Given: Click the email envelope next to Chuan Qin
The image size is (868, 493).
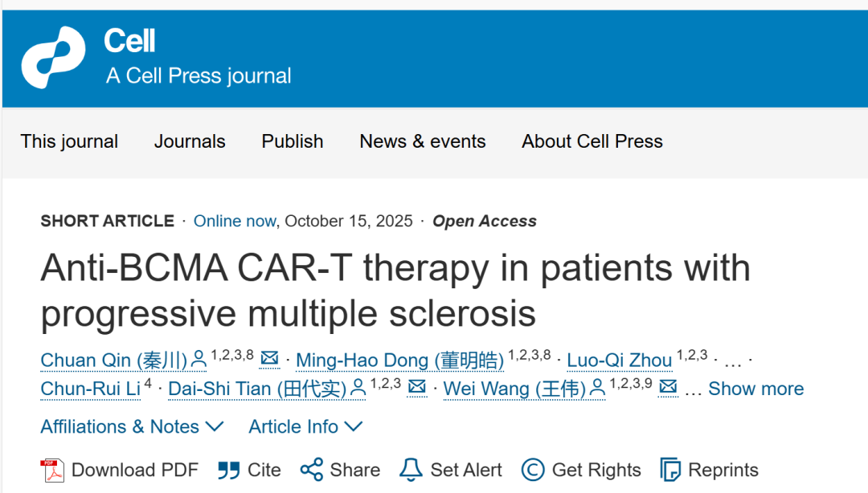Looking at the screenshot, I should (x=270, y=359).
